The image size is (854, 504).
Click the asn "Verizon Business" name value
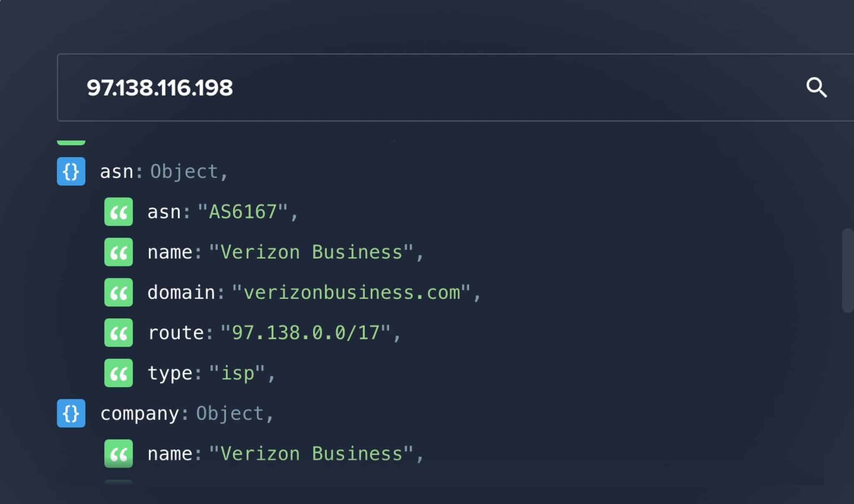(x=311, y=252)
